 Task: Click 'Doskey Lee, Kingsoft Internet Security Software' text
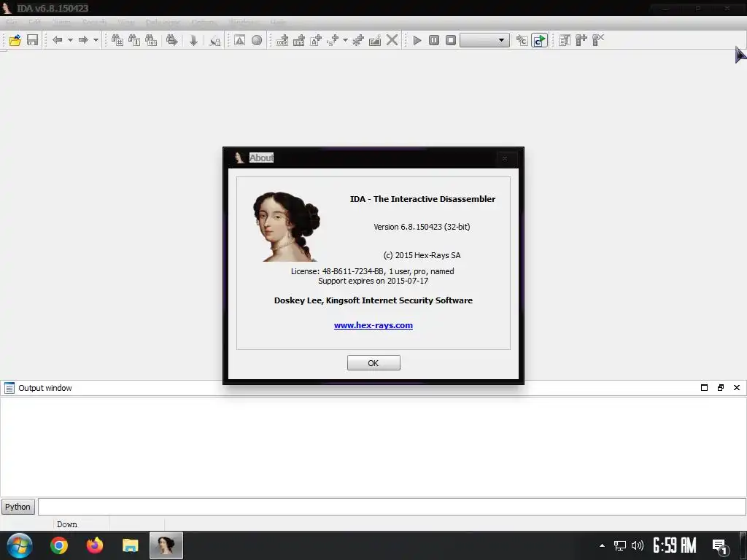click(373, 300)
